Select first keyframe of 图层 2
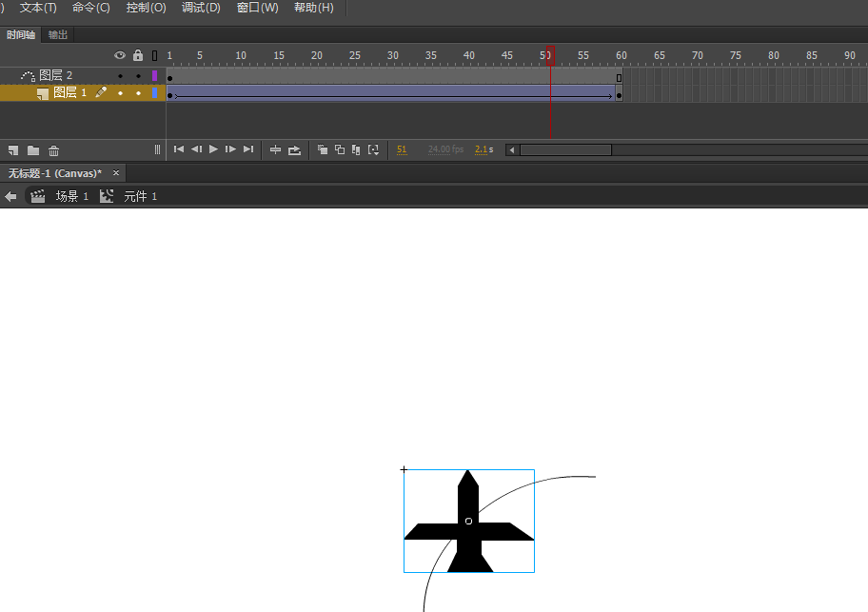Image resolution: width=868 pixels, height=612 pixels. point(170,76)
